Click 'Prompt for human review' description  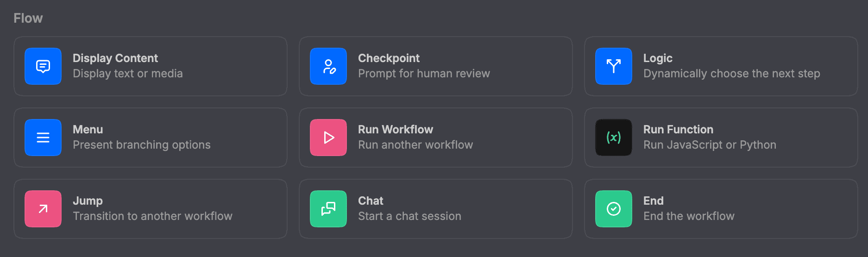coord(424,74)
